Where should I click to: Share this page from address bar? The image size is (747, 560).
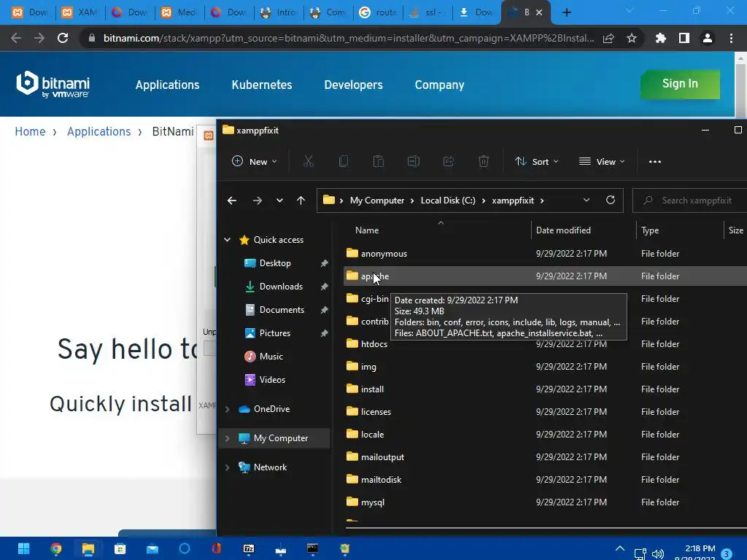pos(608,38)
